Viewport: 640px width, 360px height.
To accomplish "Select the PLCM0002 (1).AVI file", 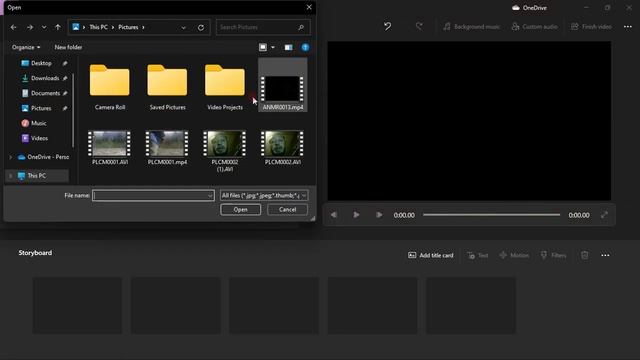I will [225, 151].
